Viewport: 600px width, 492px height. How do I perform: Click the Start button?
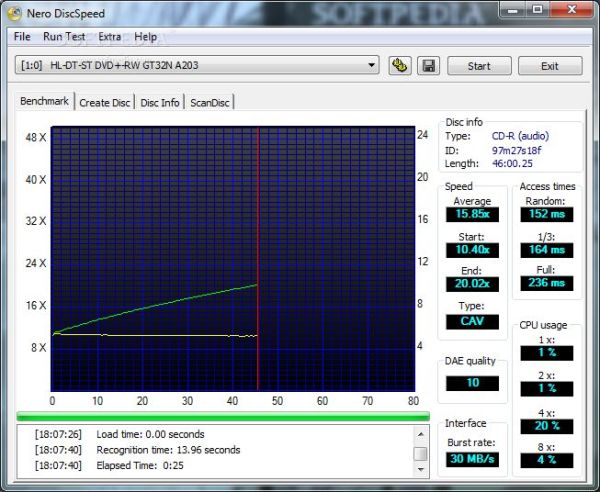pos(479,66)
